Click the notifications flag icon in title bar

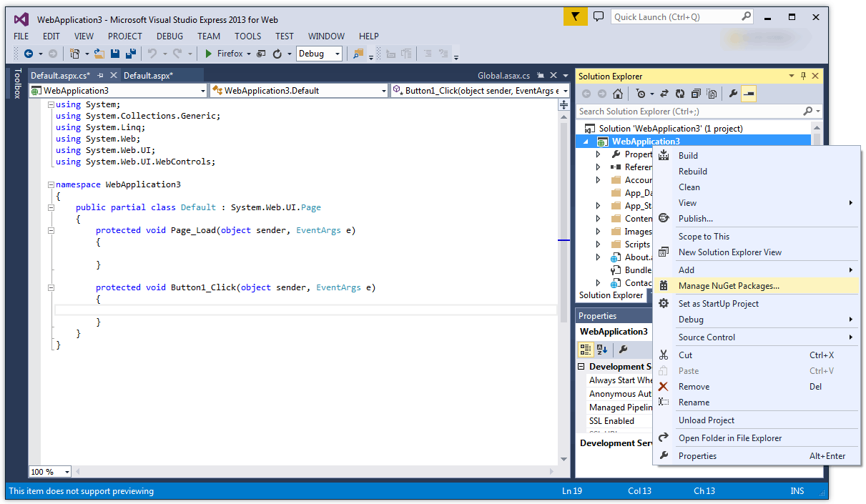pos(575,16)
